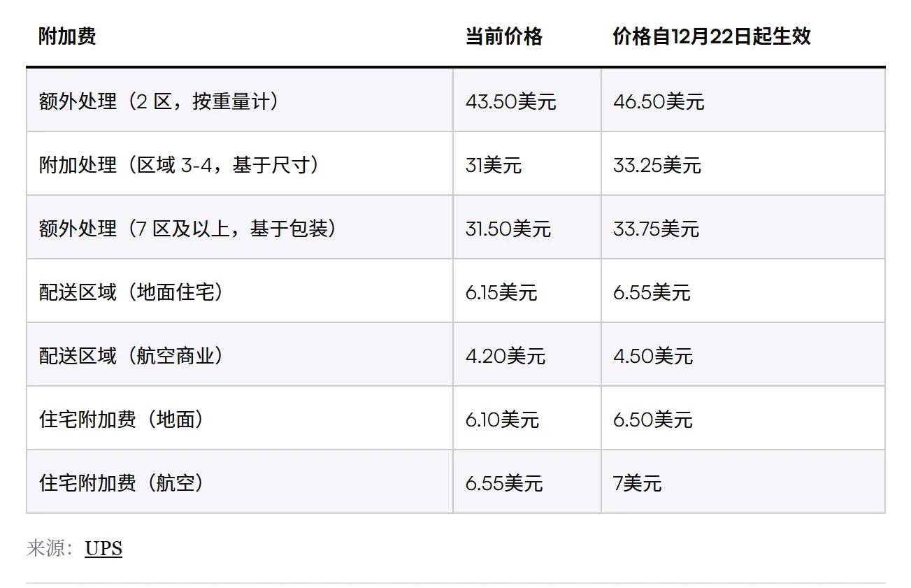
Task: Click the 价格自12月22日起生效 column header
Action: 711,36
